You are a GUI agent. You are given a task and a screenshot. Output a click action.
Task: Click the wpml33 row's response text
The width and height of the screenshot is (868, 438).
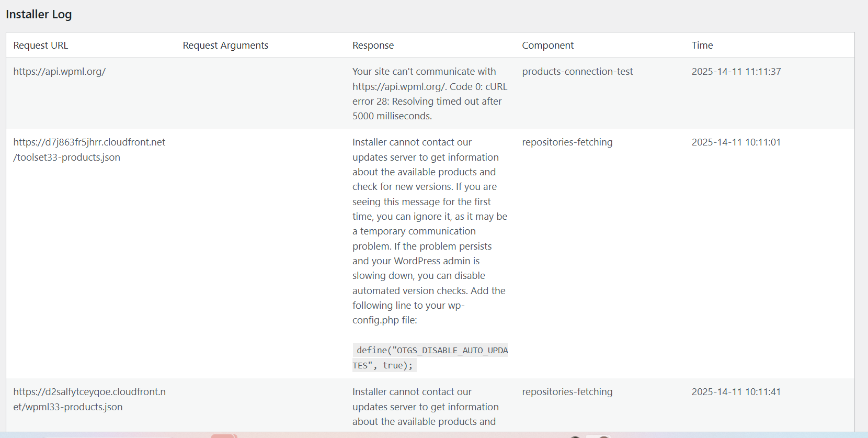(425, 407)
